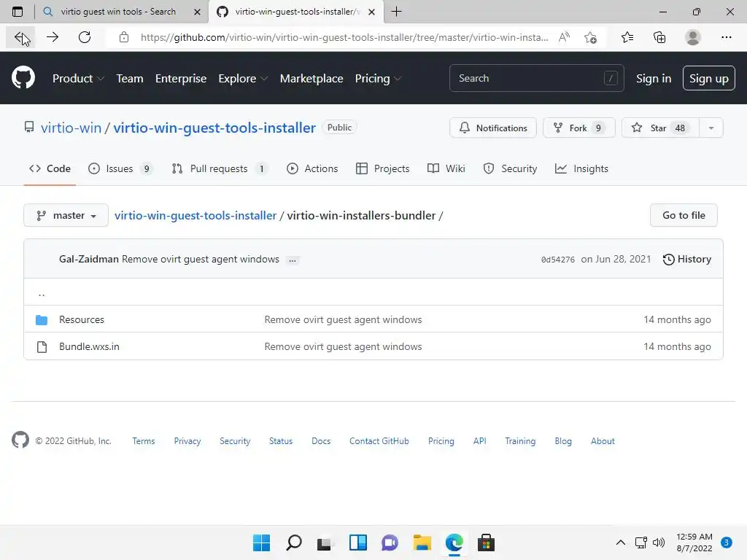
Task: Expand the Explore menu
Action: pos(243,79)
